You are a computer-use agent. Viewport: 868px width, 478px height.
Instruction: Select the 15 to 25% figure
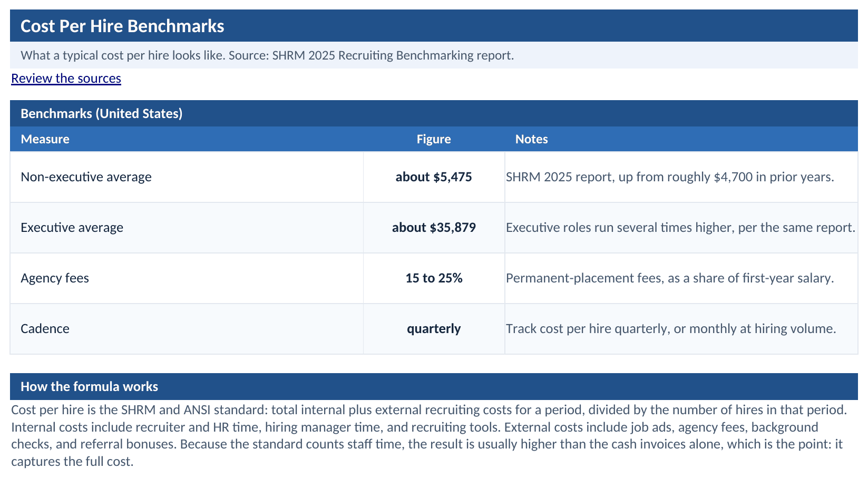434,278
